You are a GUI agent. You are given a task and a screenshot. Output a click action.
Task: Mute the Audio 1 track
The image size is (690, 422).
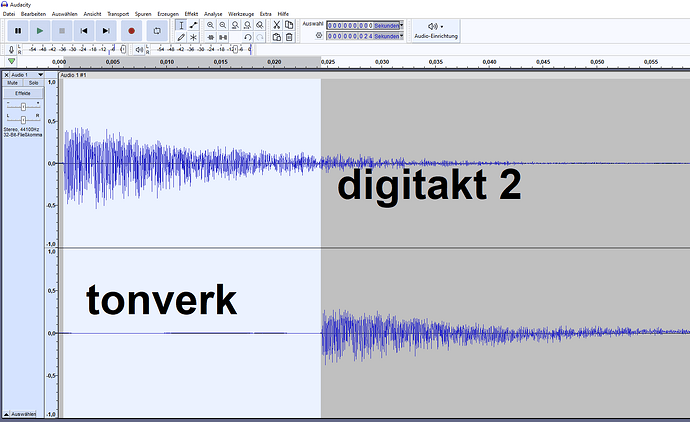tap(14, 83)
